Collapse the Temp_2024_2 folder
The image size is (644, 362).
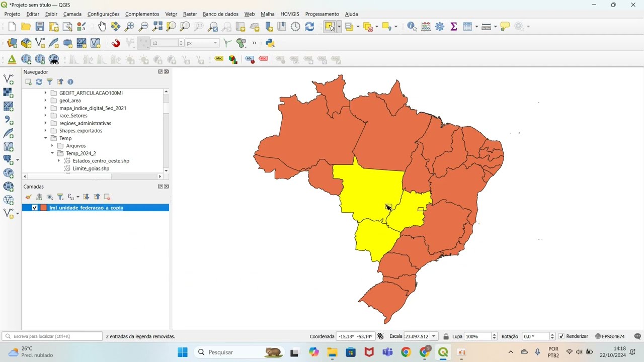click(x=52, y=153)
